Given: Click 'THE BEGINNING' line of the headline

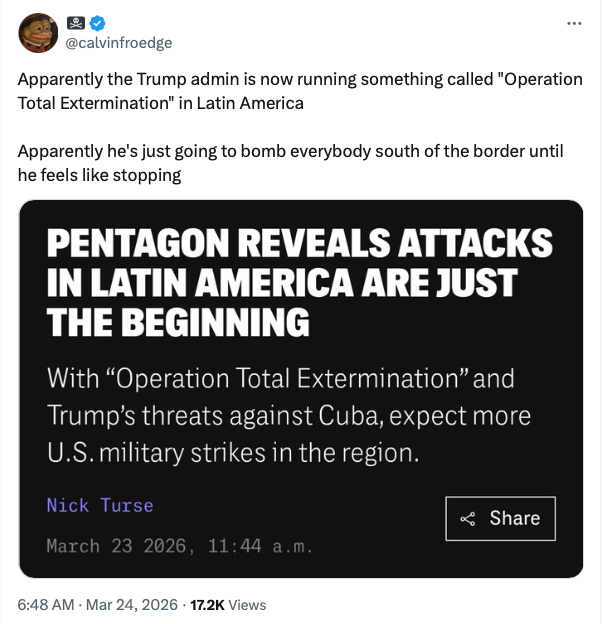Looking at the screenshot, I should coord(178,323).
